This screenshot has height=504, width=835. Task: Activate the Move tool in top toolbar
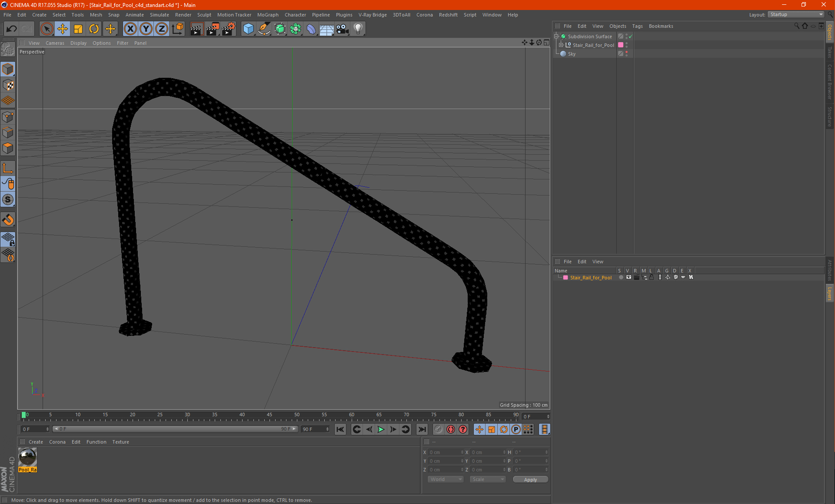(x=63, y=29)
